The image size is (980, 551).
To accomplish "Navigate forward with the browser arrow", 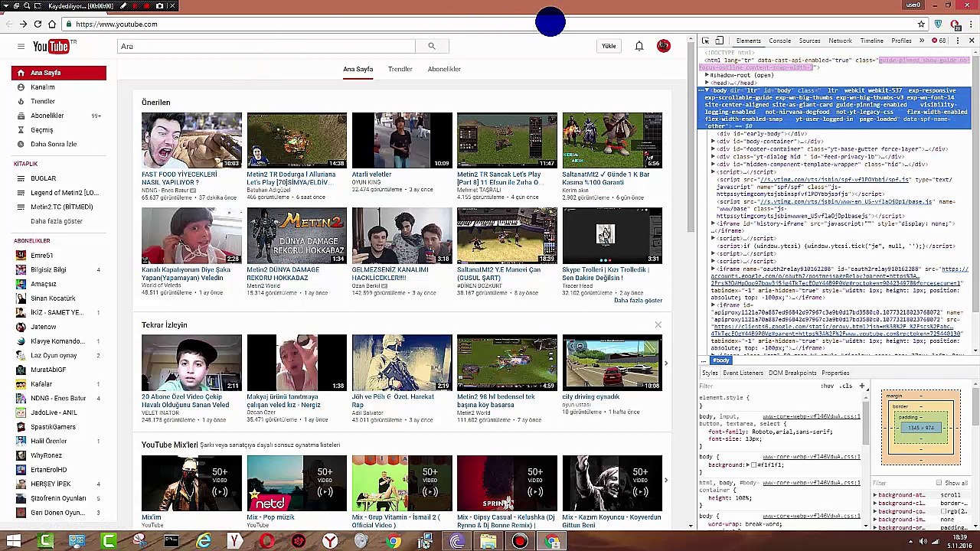I will 23,24.
